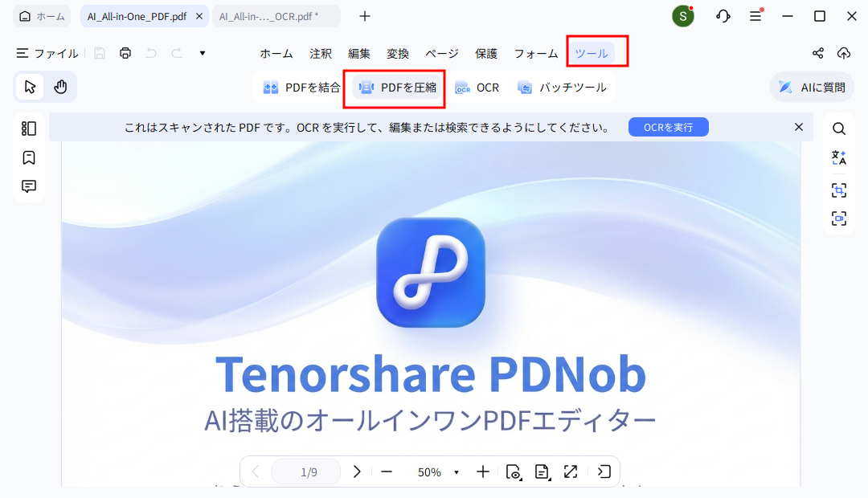
Task: Open the support headset icon
Action: pyautogui.click(x=723, y=17)
